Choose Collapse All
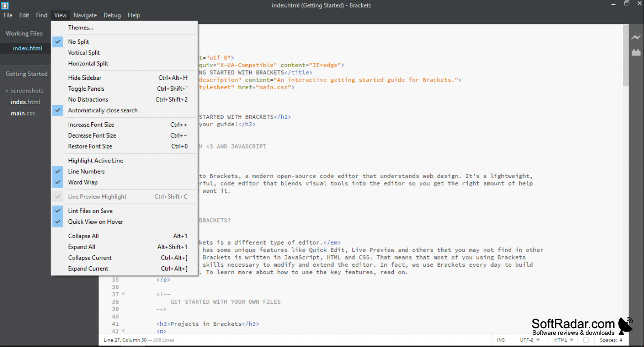The width and height of the screenshot is (644, 347). click(x=124, y=236)
